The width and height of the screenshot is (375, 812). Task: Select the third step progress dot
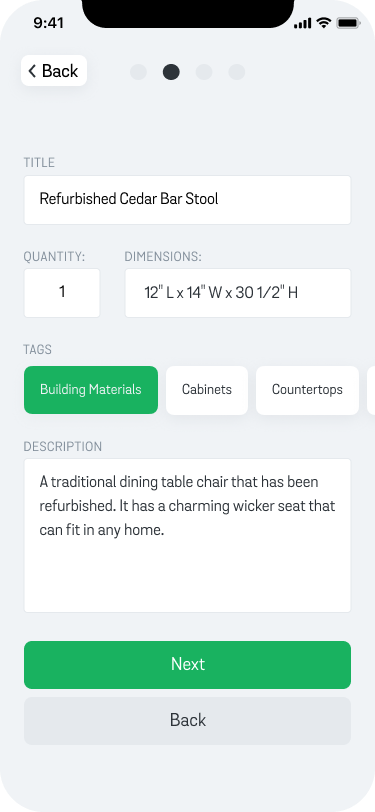coord(204,72)
